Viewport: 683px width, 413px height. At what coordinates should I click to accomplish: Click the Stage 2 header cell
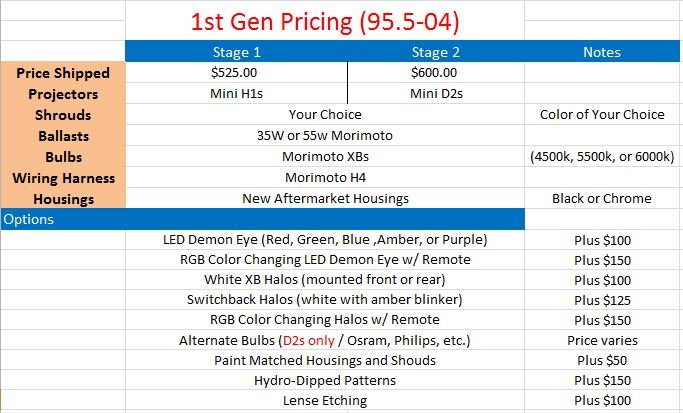[436, 52]
